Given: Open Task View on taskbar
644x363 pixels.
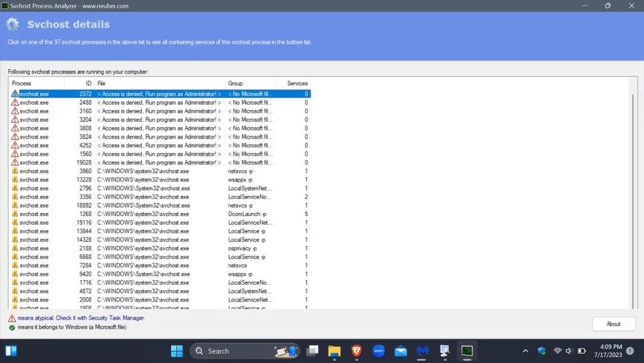Looking at the screenshot, I should 312,351.
